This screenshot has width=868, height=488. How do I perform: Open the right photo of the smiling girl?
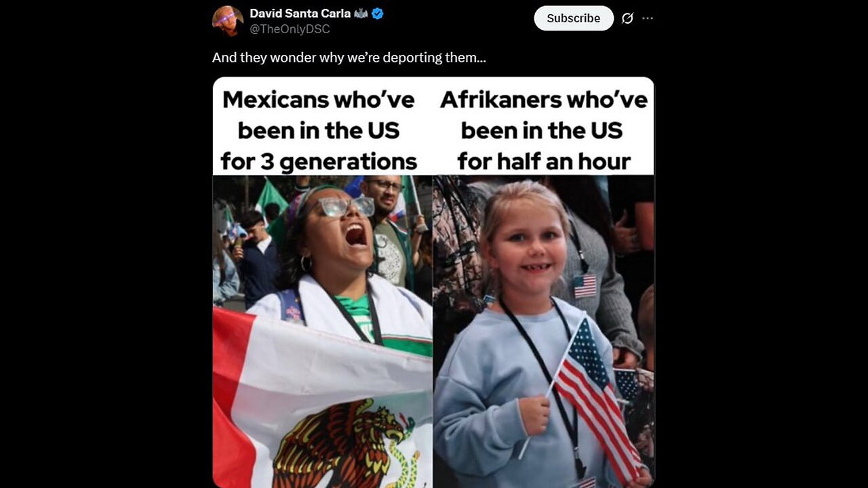point(544,331)
